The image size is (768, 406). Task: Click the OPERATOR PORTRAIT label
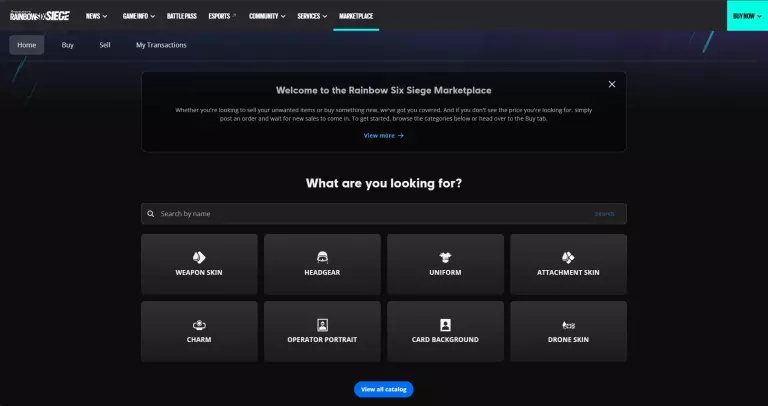coord(322,339)
